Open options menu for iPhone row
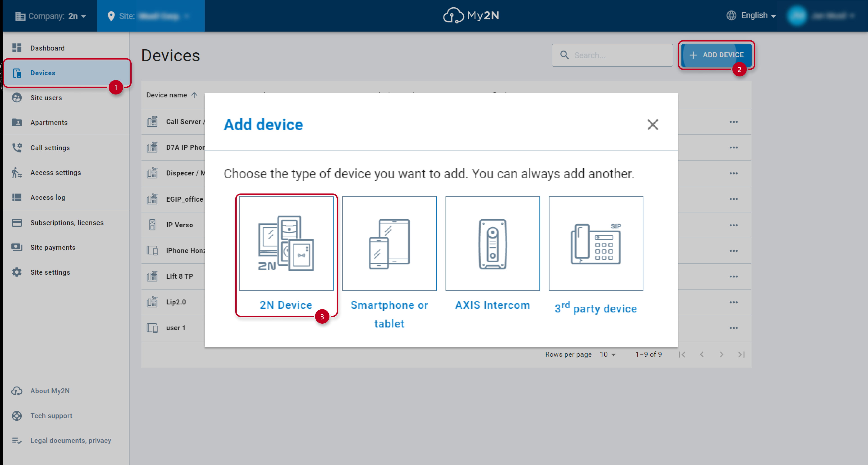This screenshot has height=465, width=868. [x=733, y=251]
